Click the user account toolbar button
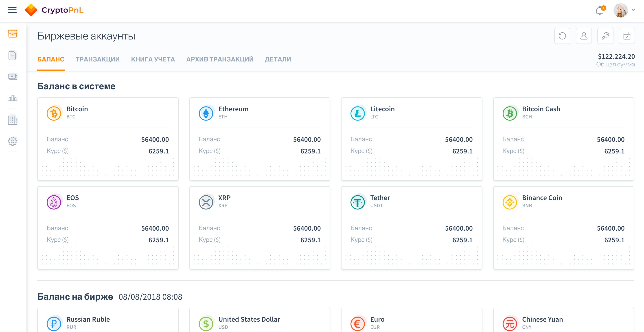 [x=584, y=36]
